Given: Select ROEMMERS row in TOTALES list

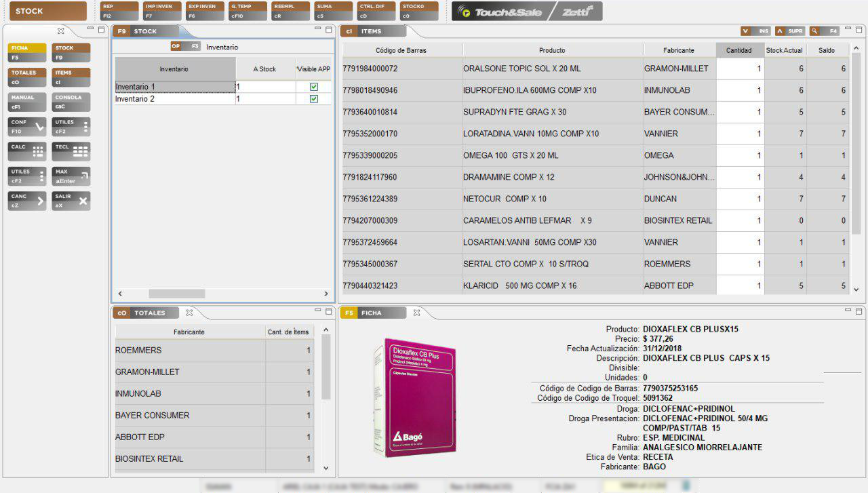Looking at the screenshot, I should (x=214, y=351).
